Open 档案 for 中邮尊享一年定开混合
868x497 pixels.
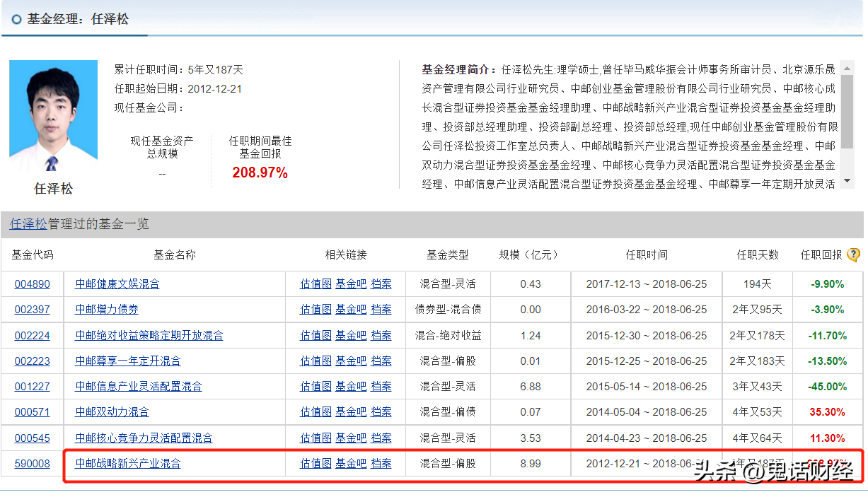pos(381,361)
